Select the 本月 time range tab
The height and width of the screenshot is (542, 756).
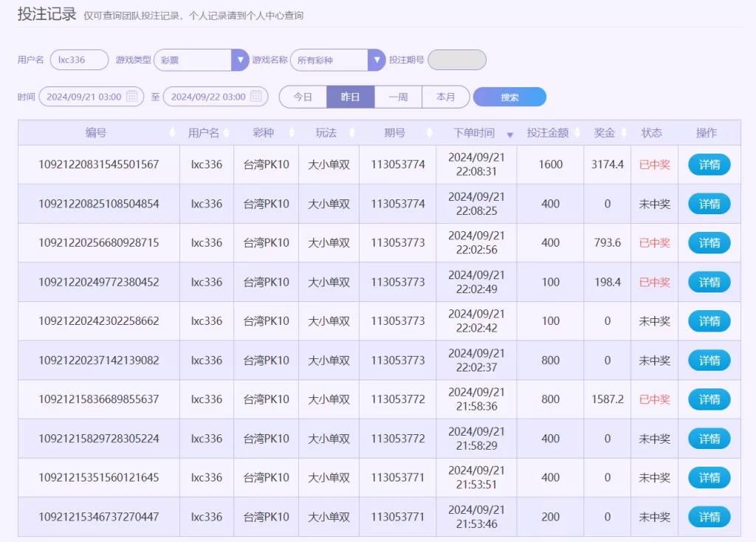445,97
